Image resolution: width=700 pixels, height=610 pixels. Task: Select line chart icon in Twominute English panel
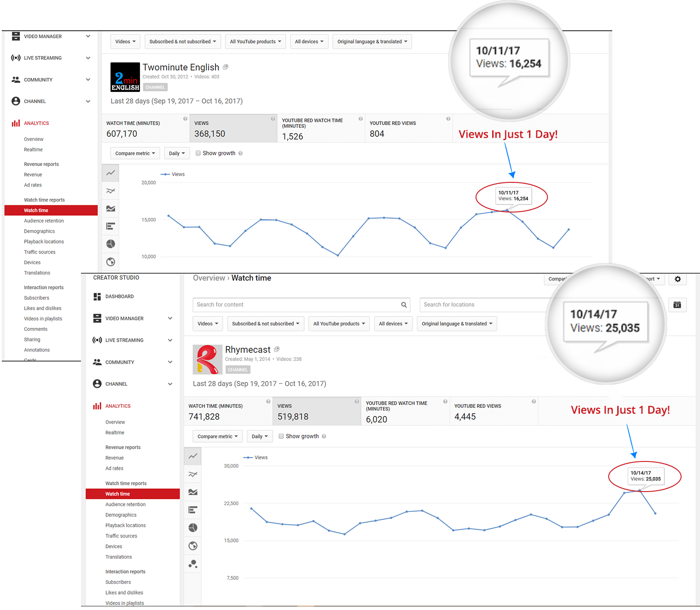coord(111,173)
